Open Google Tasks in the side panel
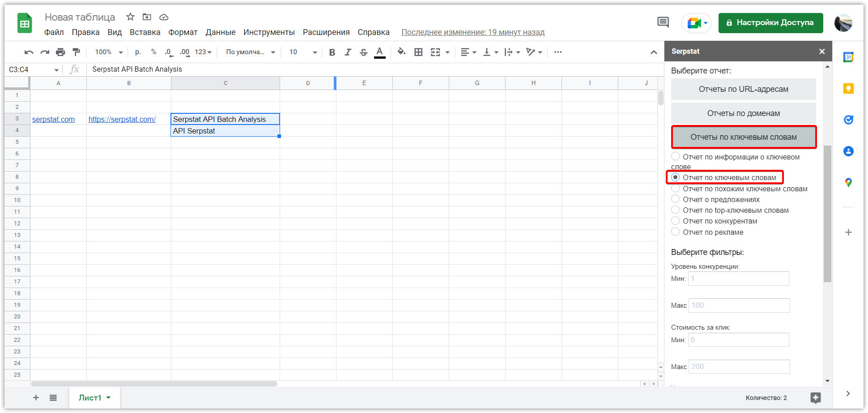868x413 pixels. 848,120
